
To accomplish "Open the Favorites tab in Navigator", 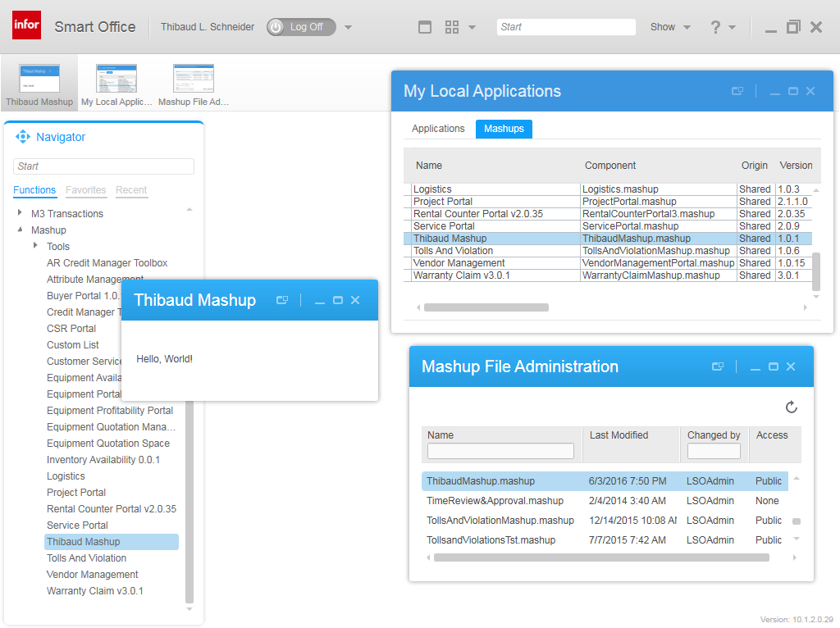I will click(x=86, y=190).
